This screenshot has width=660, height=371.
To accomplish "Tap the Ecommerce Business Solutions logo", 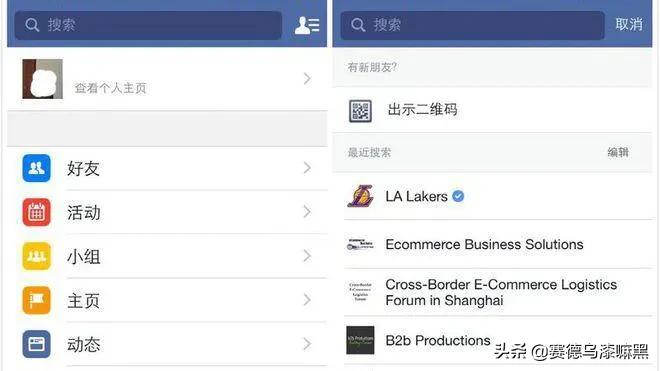I will pyautogui.click(x=360, y=244).
